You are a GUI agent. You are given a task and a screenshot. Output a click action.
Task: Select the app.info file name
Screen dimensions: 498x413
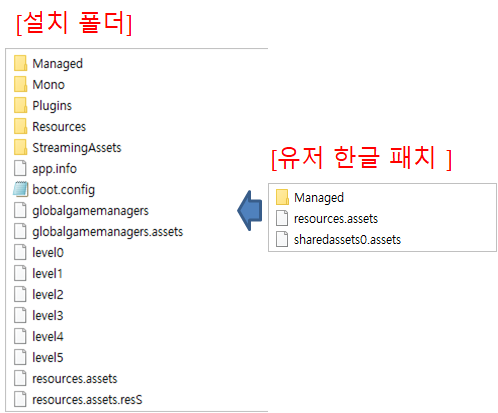click(55, 169)
